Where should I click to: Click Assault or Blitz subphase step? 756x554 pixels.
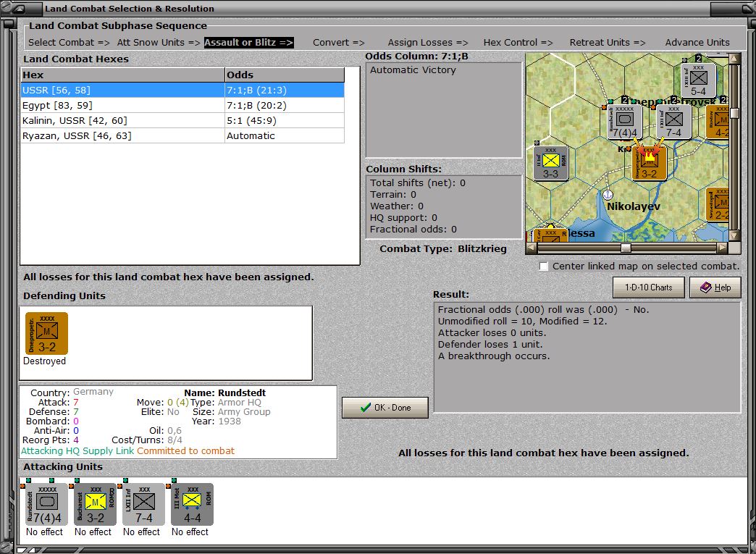[x=249, y=43]
